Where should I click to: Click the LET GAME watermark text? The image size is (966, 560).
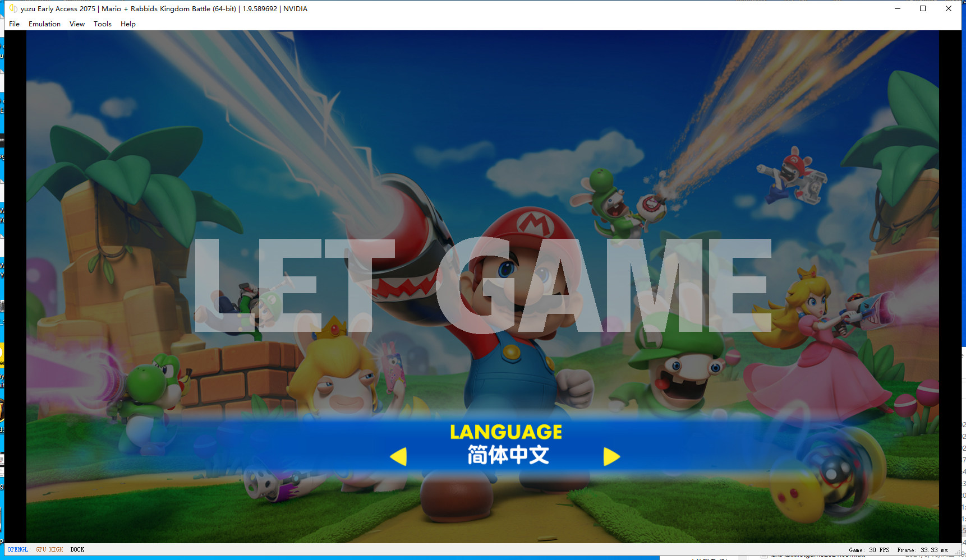pyautogui.click(x=482, y=286)
